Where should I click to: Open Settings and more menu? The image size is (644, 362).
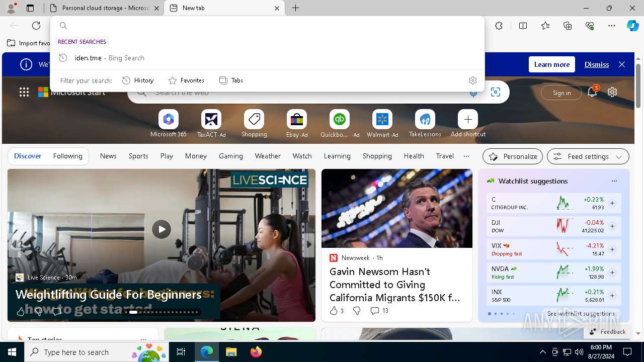pos(612,26)
